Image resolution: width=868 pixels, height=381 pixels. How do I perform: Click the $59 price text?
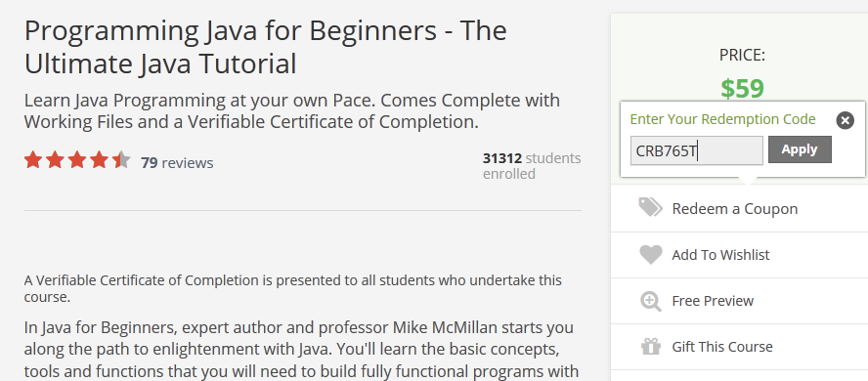pos(742,89)
